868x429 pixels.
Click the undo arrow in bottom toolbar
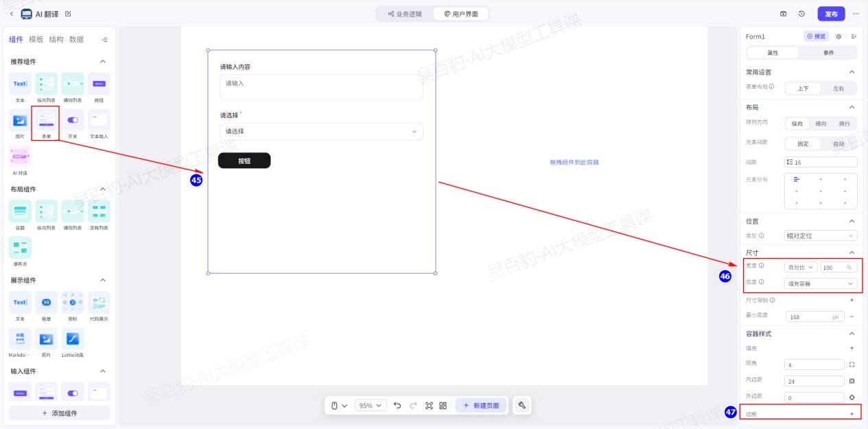click(397, 406)
